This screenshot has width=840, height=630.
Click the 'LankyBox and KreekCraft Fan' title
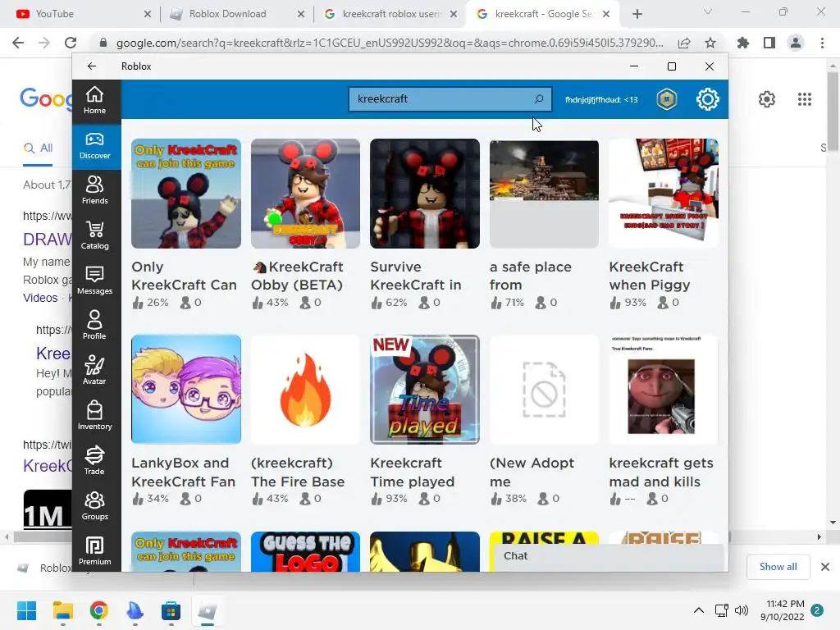pyautogui.click(x=183, y=472)
